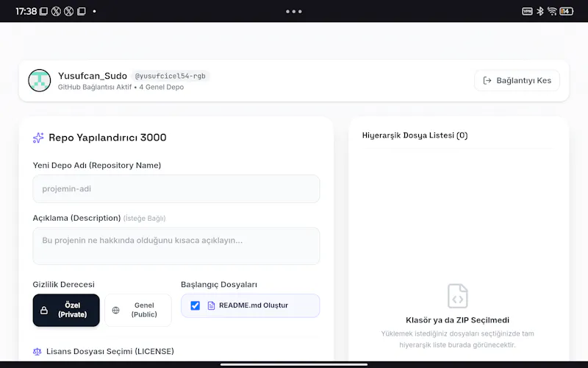
Task: Tap the battery indicator icon
Action: click(566, 11)
